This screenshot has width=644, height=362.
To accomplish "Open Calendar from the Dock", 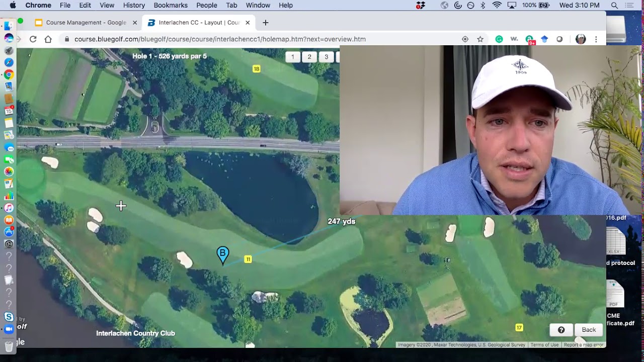I will click(9, 111).
